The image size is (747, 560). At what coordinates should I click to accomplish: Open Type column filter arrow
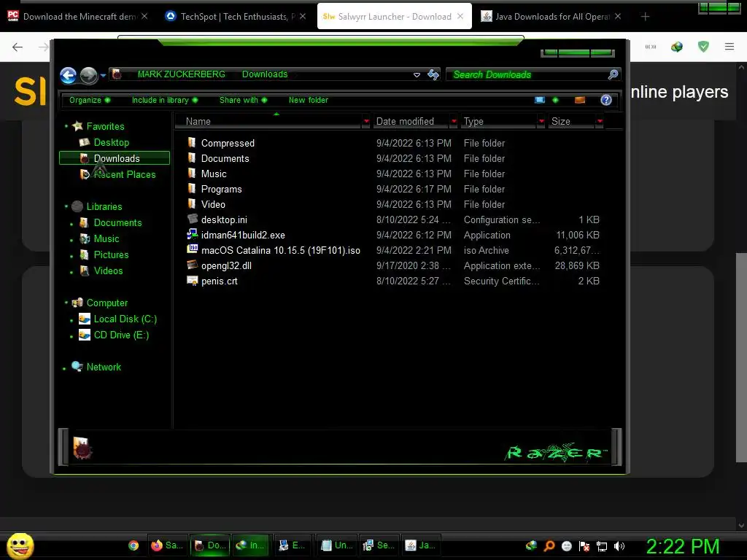tap(541, 122)
